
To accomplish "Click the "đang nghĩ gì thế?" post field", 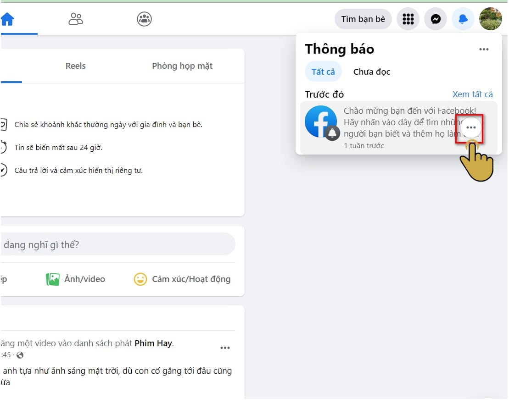I will (118, 244).
